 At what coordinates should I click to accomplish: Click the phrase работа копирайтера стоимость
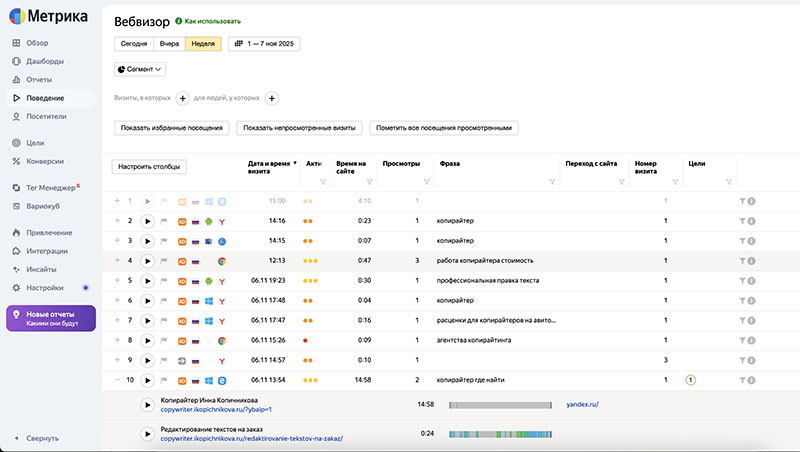485,261
